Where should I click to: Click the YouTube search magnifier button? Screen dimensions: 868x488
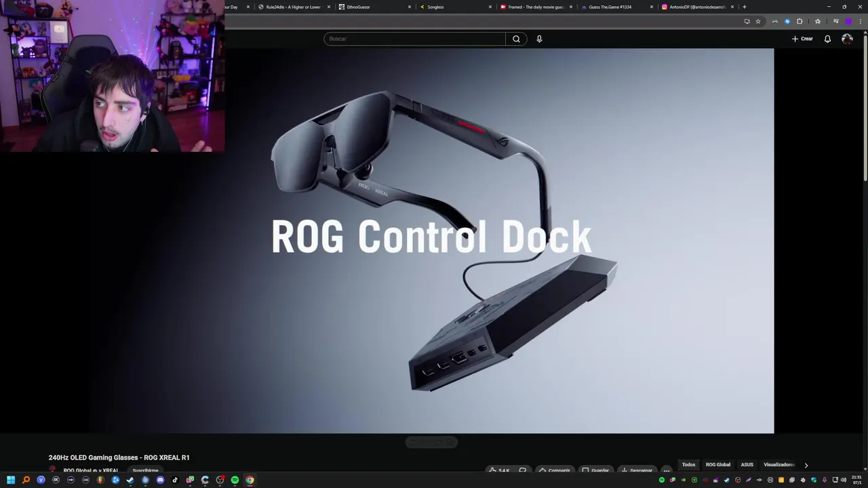[x=516, y=39]
